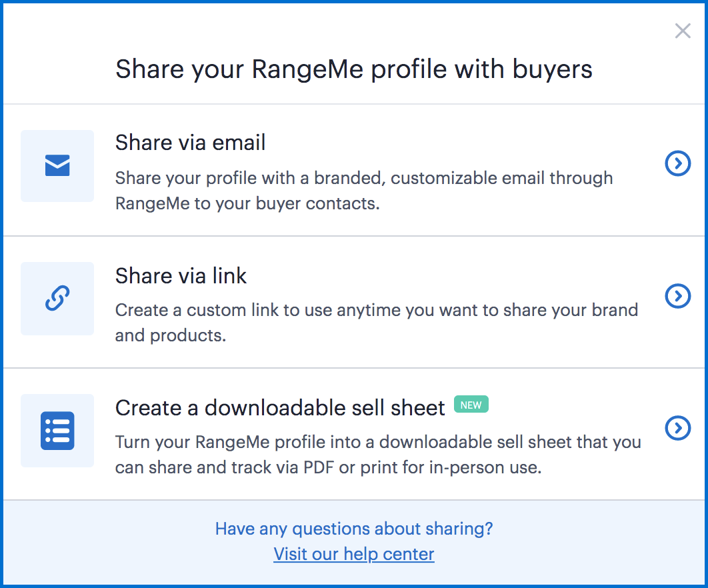Visit our help center link
Viewport: 708px width, 588px height.
click(x=354, y=554)
